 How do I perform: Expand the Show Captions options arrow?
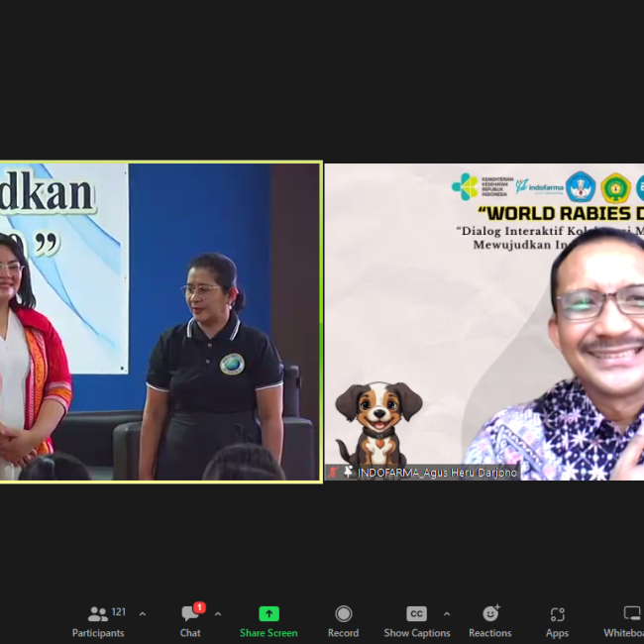click(x=447, y=614)
